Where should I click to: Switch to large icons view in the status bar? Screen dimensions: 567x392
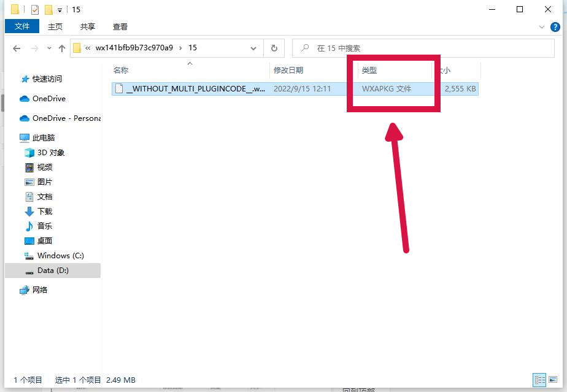click(553, 380)
